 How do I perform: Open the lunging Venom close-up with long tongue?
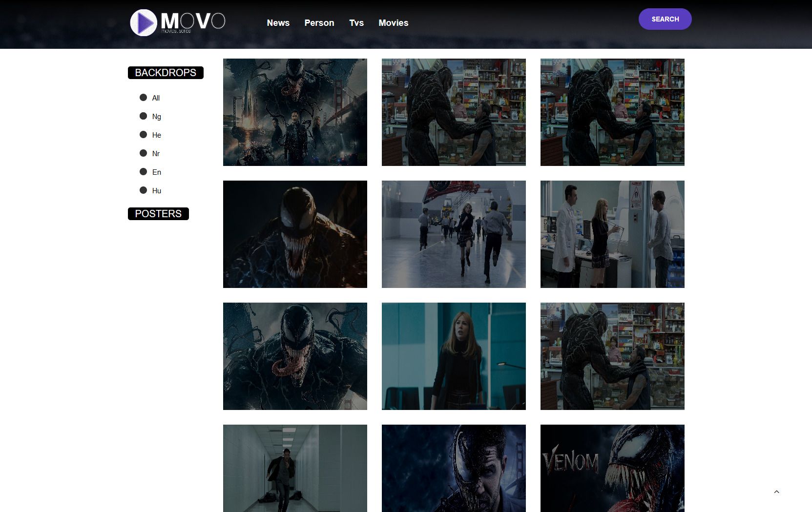(x=295, y=356)
